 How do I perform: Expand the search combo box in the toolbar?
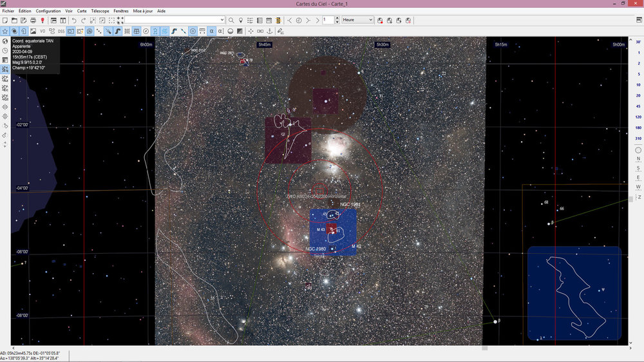(x=222, y=20)
